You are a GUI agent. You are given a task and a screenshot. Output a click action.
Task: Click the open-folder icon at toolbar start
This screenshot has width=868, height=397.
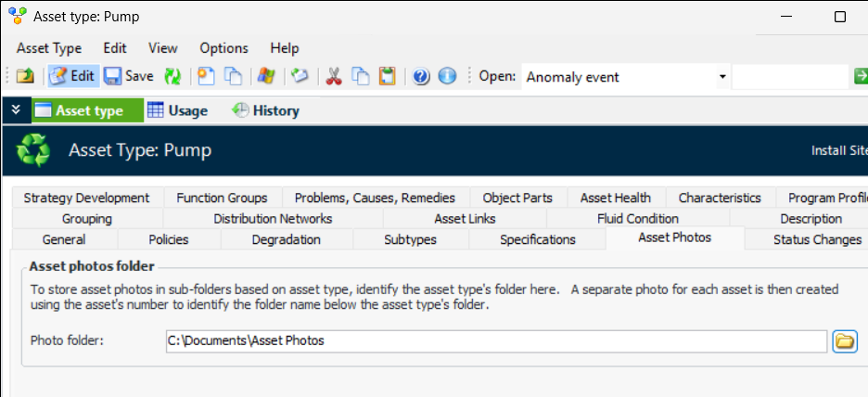click(25, 76)
